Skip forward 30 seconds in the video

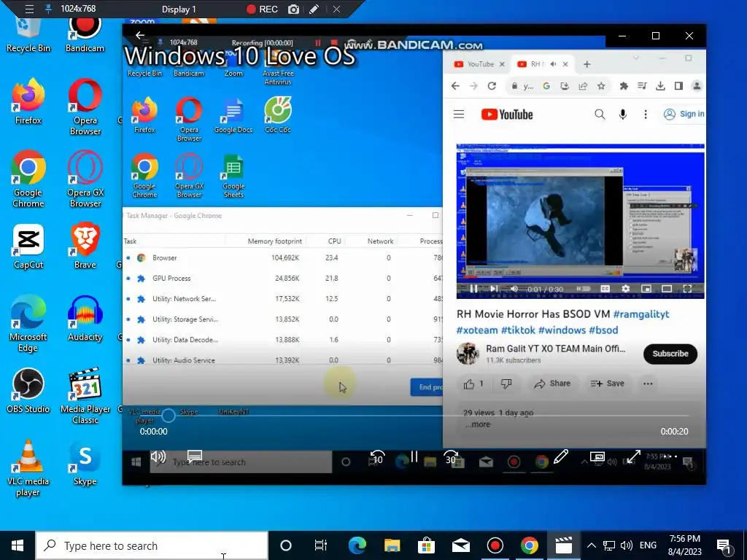pos(451,457)
